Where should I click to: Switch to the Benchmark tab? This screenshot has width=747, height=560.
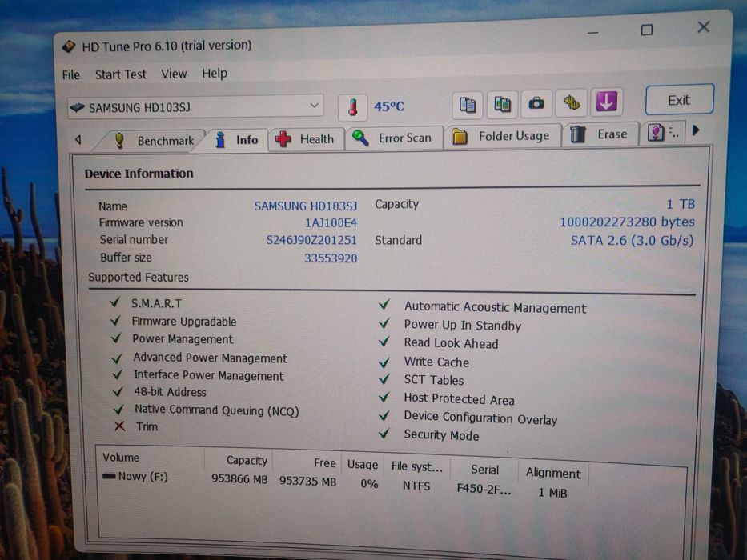tap(154, 141)
